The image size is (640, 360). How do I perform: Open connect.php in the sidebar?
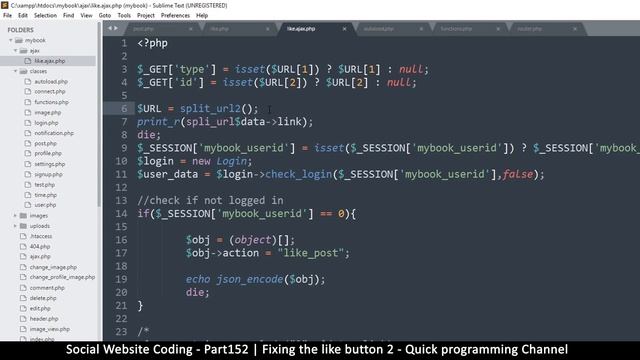click(x=50, y=91)
